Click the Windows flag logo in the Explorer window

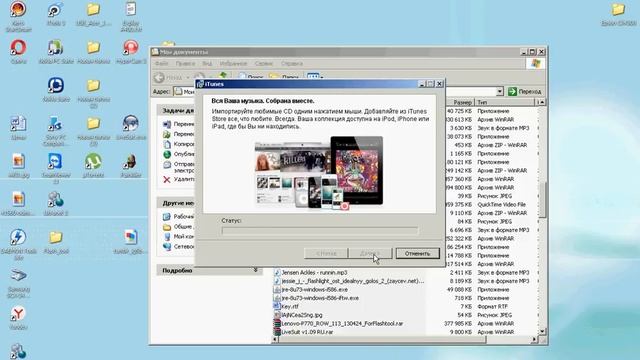coord(536,64)
